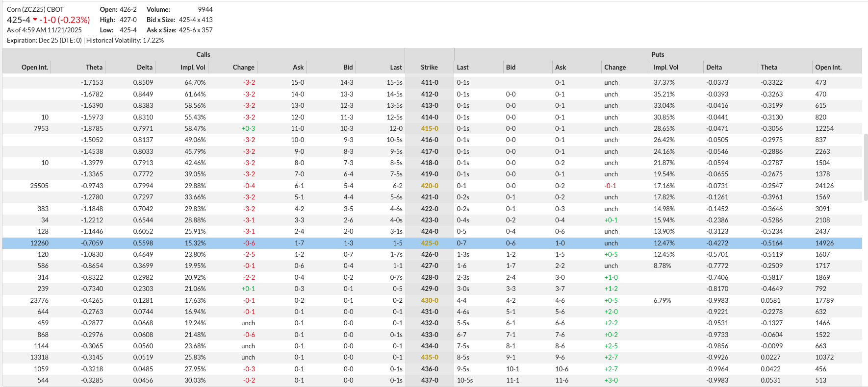This screenshot has width=868, height=387.
Task: Click Puts theta value 0.0581
Action: click(771, 300)
